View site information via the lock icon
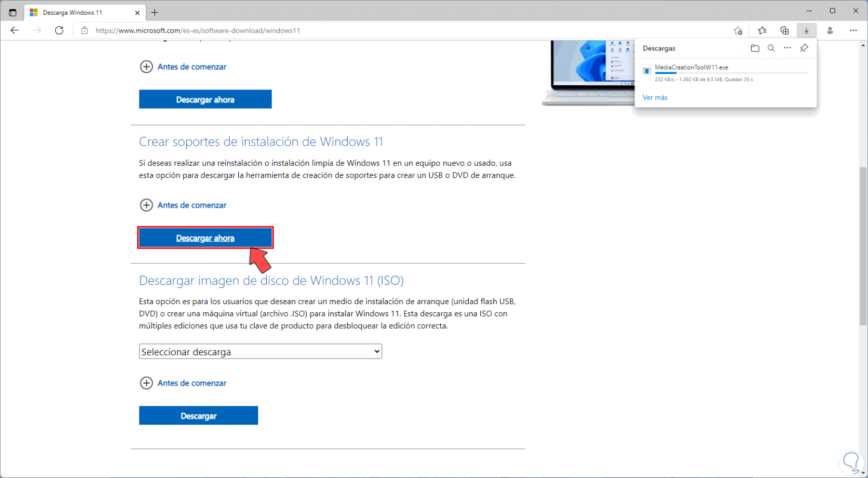Image resolution: width=868 pixels, height=478 pixels. pos(84,31)
